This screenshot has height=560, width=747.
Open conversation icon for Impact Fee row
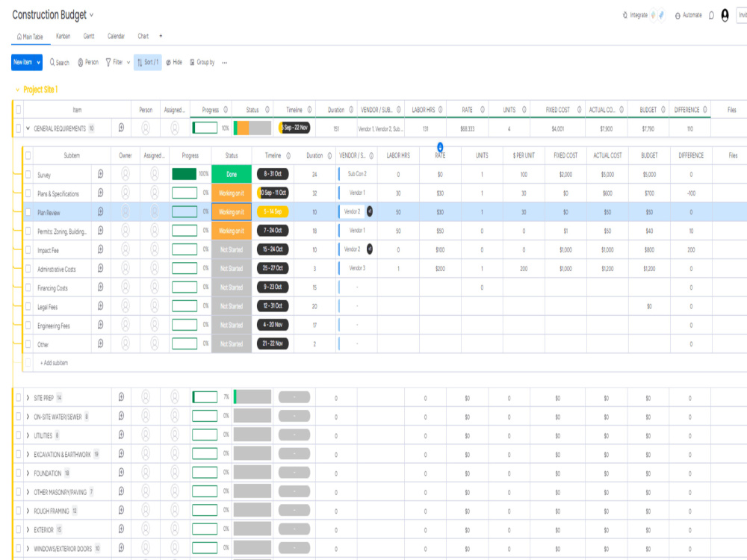coord(101,249)
